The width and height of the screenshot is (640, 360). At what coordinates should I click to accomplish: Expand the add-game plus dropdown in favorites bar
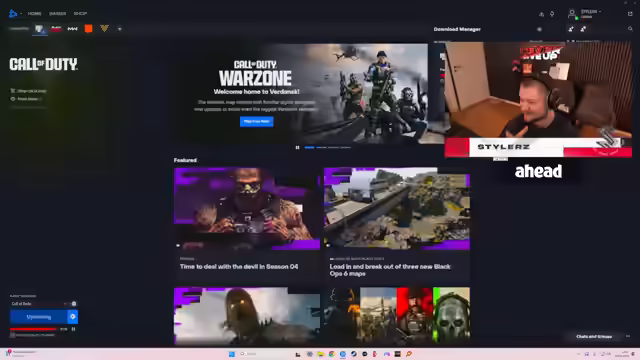tap(120, 29)
